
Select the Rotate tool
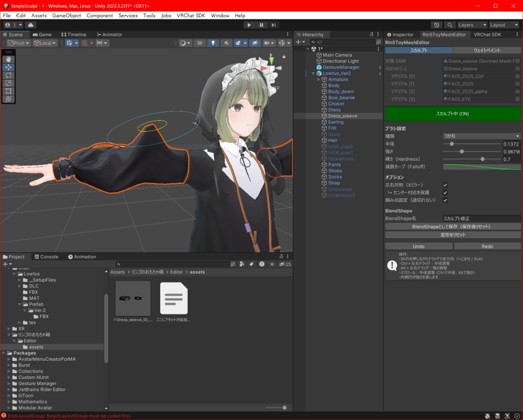(7, 75)
